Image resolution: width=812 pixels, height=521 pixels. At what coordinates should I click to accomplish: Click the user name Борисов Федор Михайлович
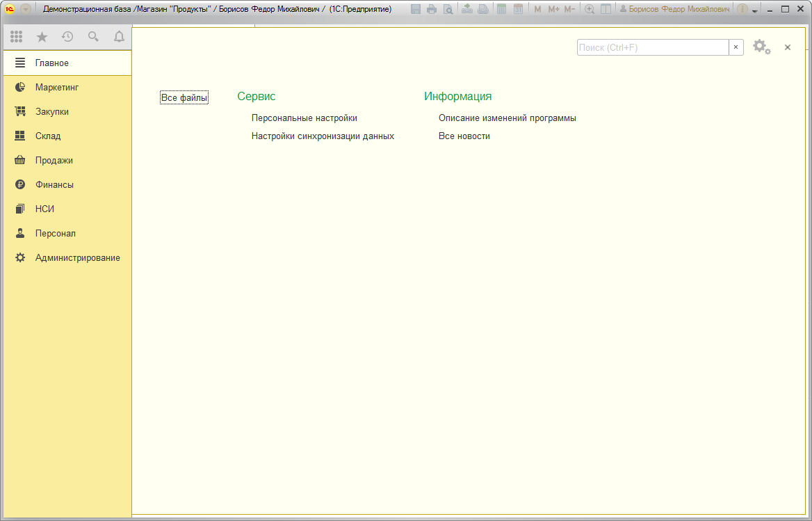[x=675, y=9]
